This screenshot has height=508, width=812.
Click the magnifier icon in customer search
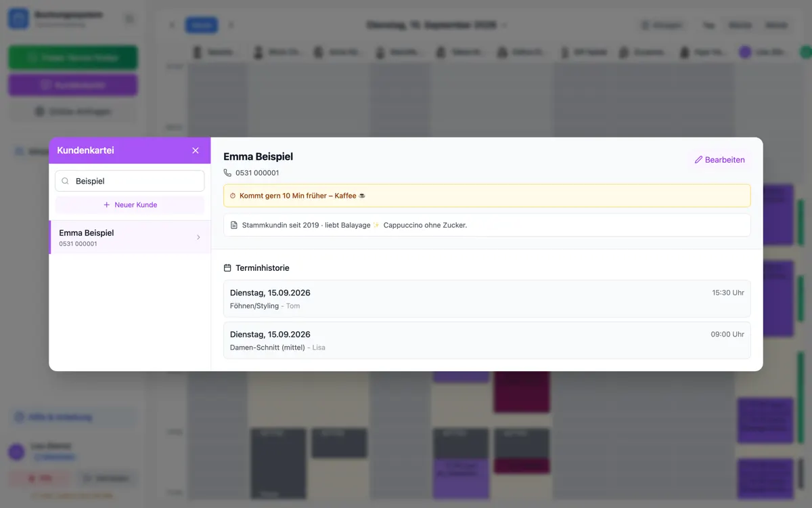click(66, 181)
